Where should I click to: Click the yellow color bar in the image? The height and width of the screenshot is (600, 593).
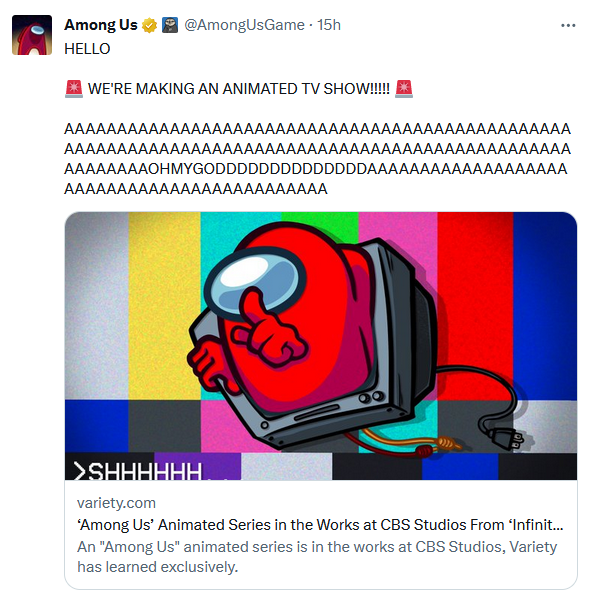164,306
